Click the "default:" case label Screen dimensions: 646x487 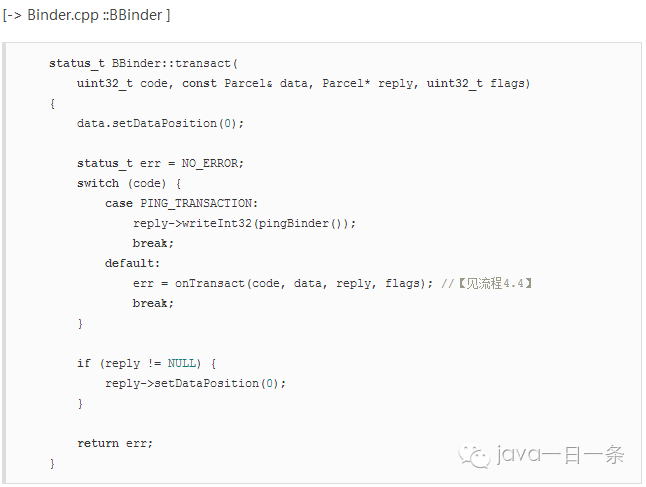pyautogui.click(x=132, y=263)
